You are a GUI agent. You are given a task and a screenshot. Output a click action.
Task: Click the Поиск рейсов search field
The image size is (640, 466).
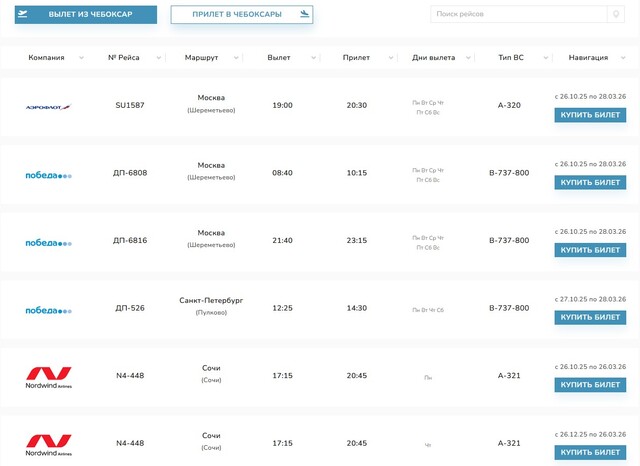tap(516, 15)
